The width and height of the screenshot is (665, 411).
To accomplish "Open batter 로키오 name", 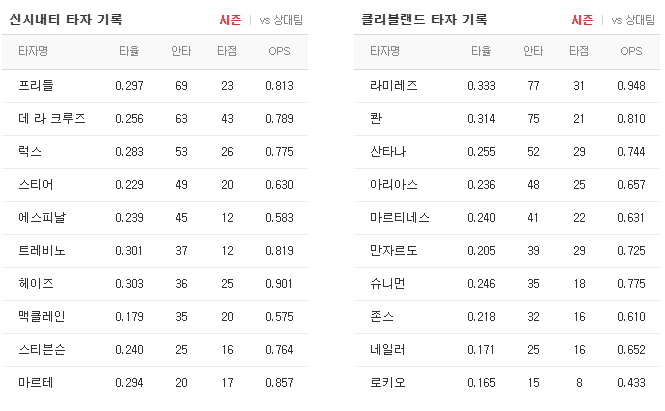I will [x=388, y=383].
